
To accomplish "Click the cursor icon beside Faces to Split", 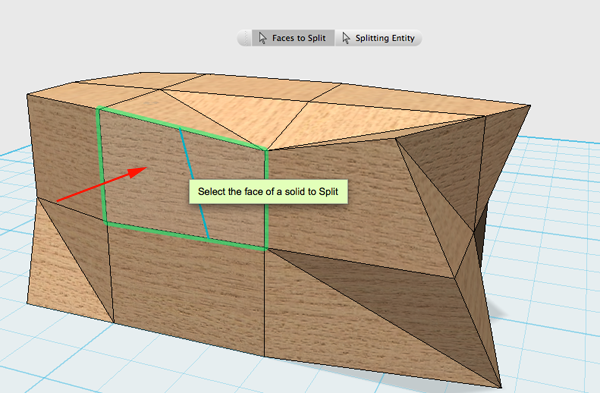I will [262, 38].
